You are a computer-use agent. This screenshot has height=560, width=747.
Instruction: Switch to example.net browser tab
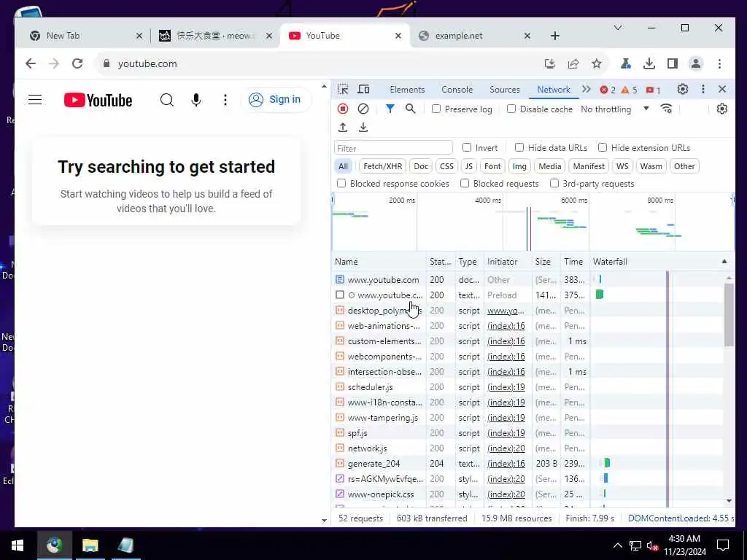click(x=473, y=36)
